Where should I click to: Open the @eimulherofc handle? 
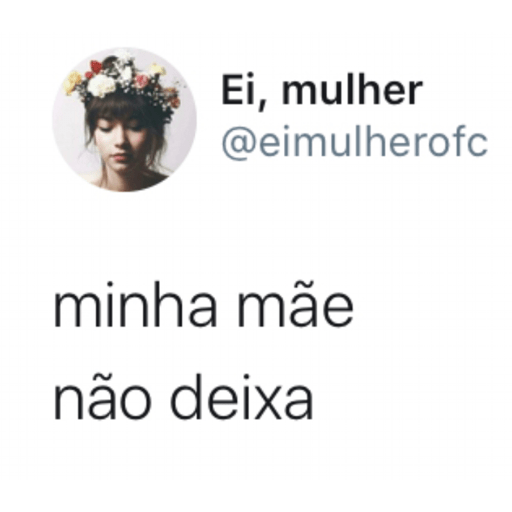pyautogui.click(x=355, y=143)
